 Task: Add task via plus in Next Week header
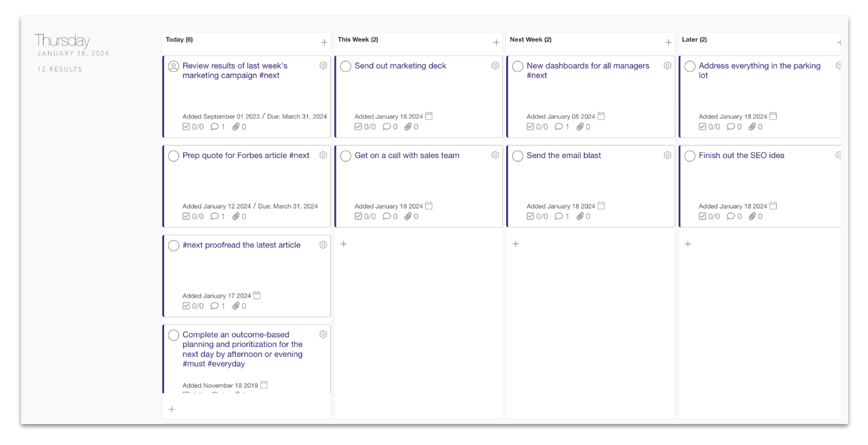(x=668, y=42)
